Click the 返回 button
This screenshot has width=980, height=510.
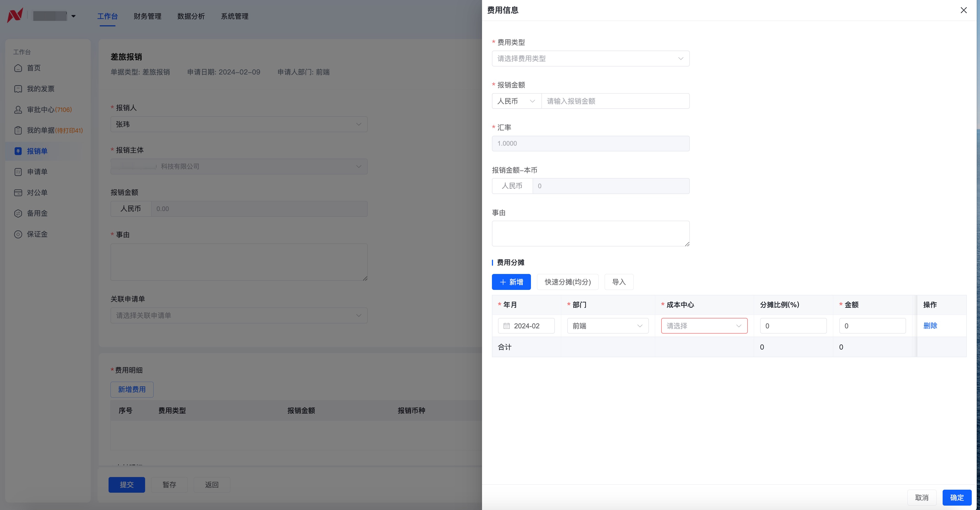pyautogui.click(x=212, y=485)
